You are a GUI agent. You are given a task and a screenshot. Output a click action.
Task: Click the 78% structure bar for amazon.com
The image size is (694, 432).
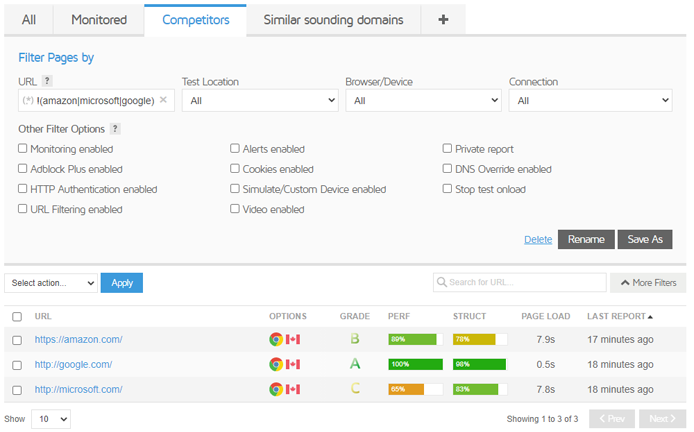pos(480,339)
